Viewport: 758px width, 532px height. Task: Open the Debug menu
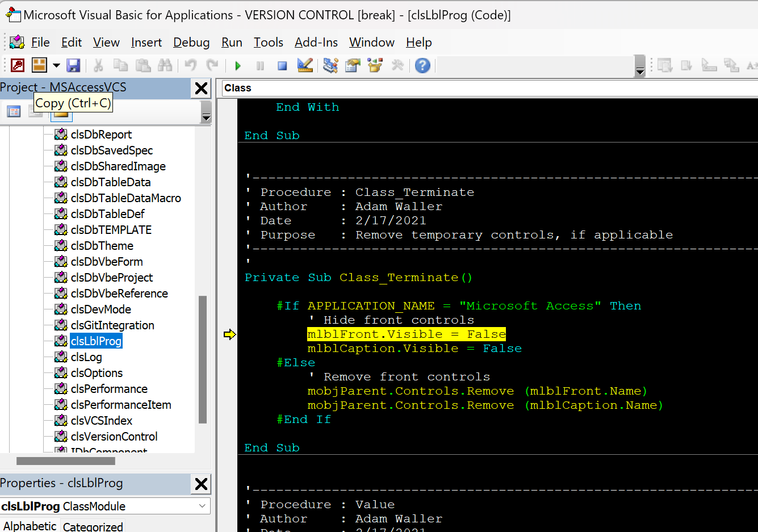(x=191, y=43)
